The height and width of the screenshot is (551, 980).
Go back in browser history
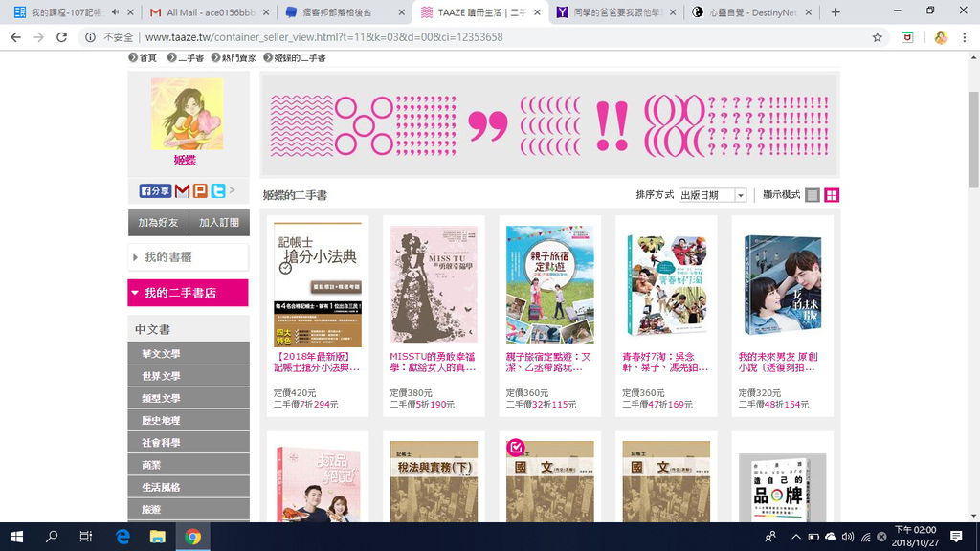click(x=15, y=37)
